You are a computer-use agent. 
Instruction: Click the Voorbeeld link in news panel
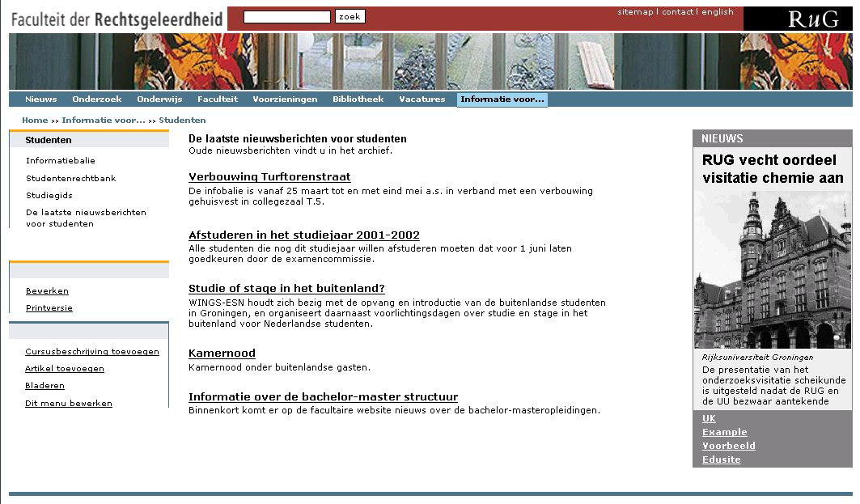(x=729, y=446)
